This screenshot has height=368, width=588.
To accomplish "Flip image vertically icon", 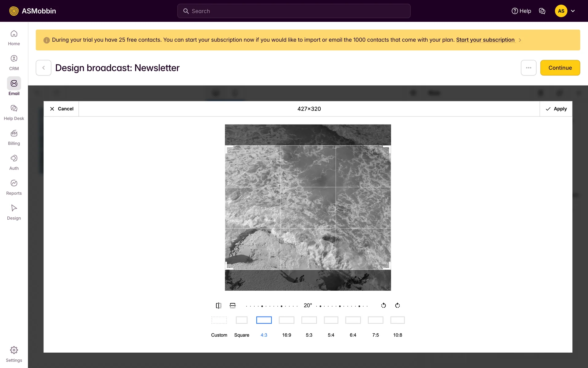I will [232, 305].
